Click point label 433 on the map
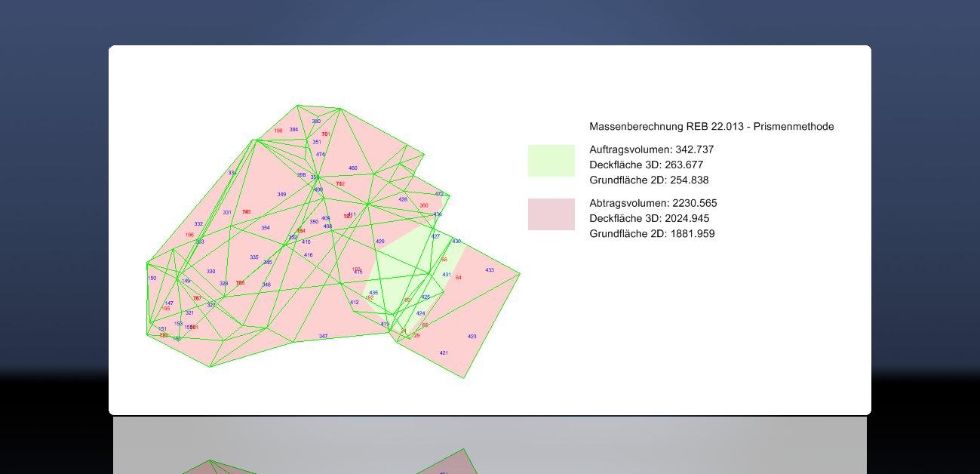The image size is (980, 474). 490,270
